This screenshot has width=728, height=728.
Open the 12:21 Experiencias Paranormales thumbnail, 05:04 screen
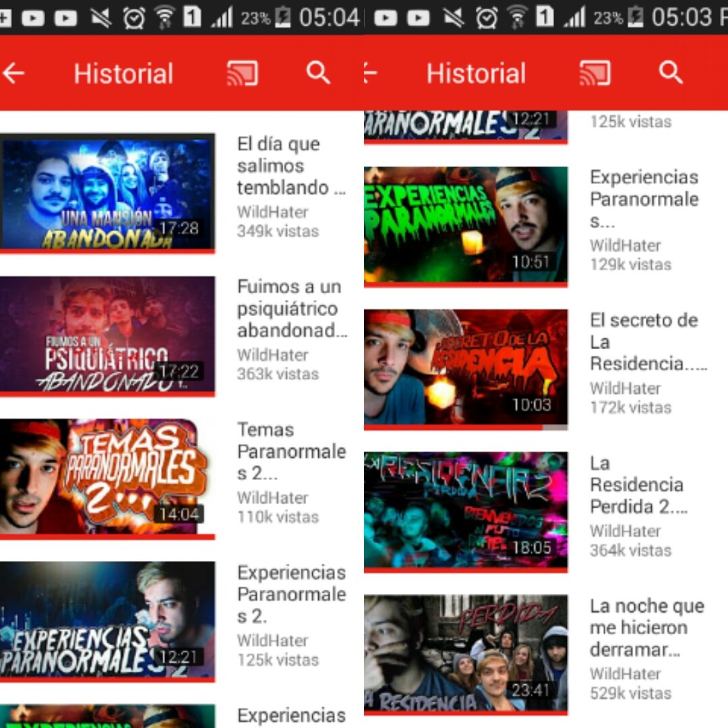click(x=107, y=621)
